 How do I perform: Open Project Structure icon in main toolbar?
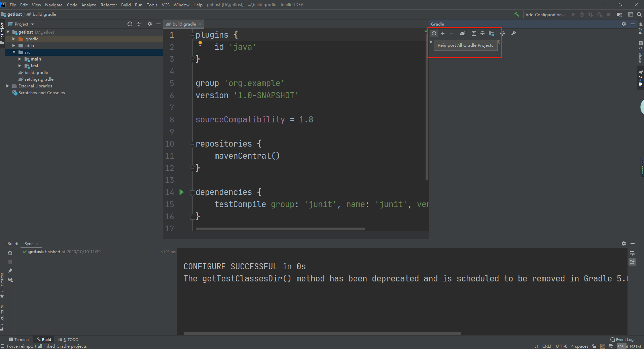click(x=619, y=14)
